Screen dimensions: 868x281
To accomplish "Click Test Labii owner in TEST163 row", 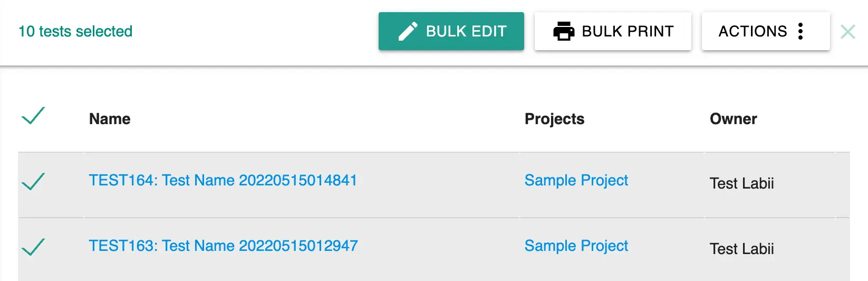I will click(742, 249).
